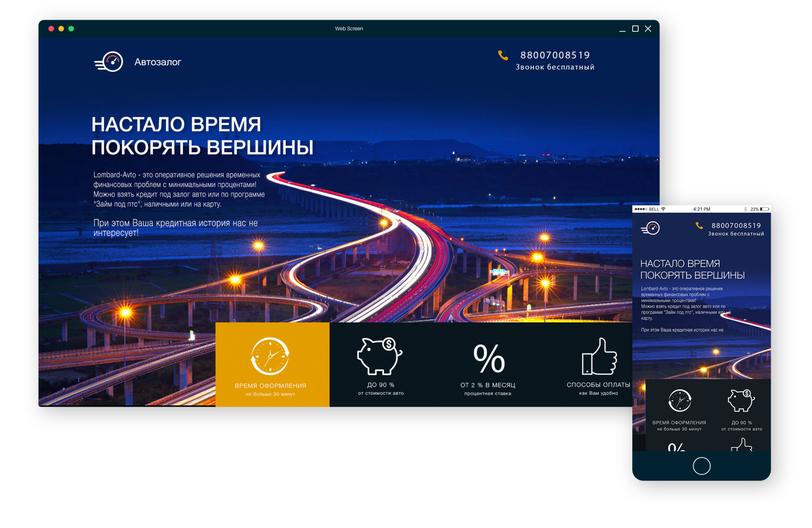Tap the phone number in the mobile header
Screen dimensions: 812x528
click(x=736, y=226)
